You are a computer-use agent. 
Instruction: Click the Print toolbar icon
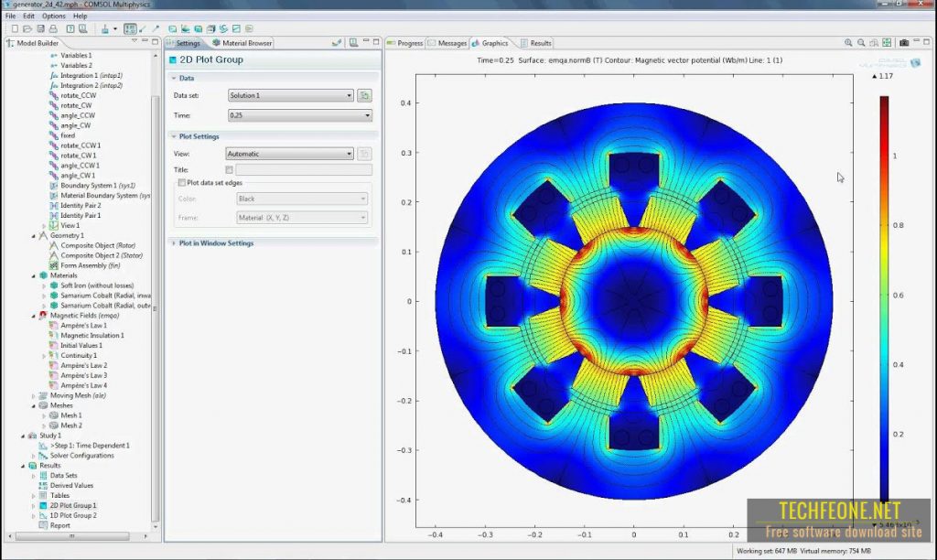click(x=53, y=28)
